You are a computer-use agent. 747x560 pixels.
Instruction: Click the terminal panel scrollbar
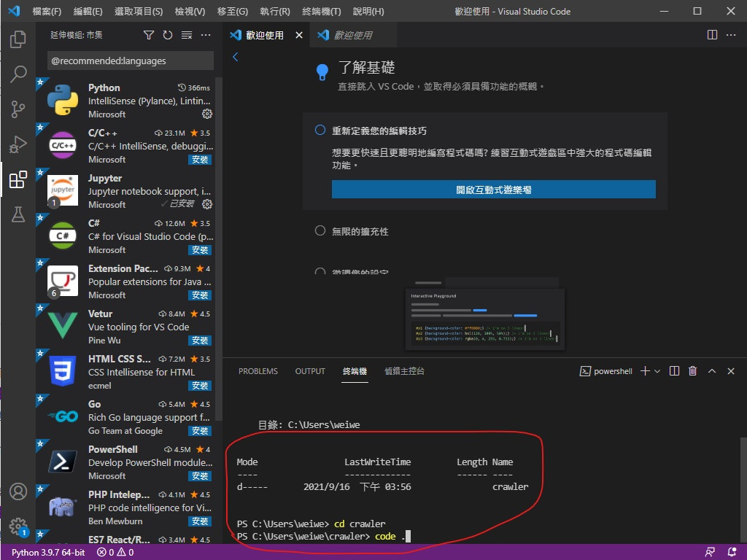point(743,491)
